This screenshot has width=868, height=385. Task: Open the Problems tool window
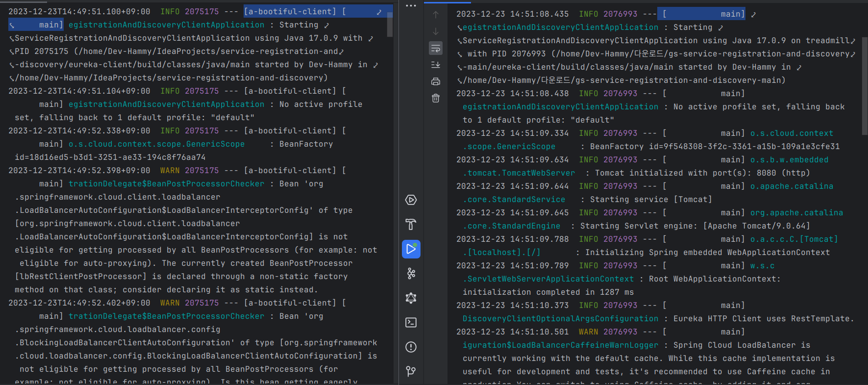[411, 347]
